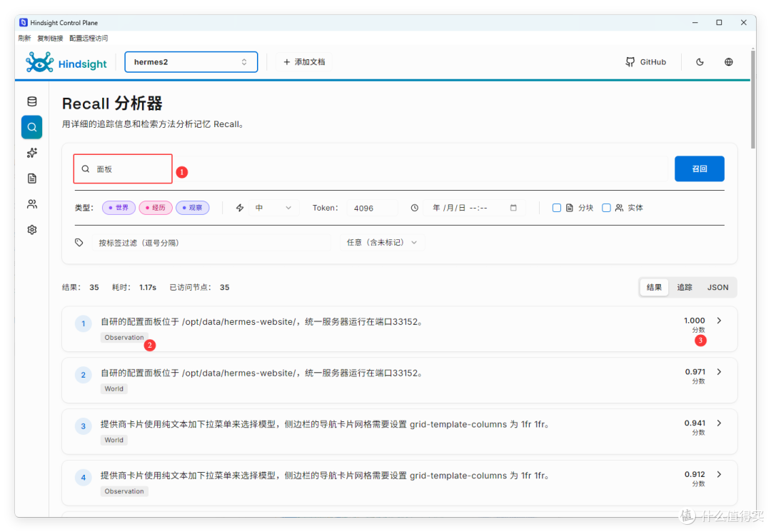Screen dimensions: 771x532
Task: Click the 复制链接 menu item
Action: (x=50, y=39)
